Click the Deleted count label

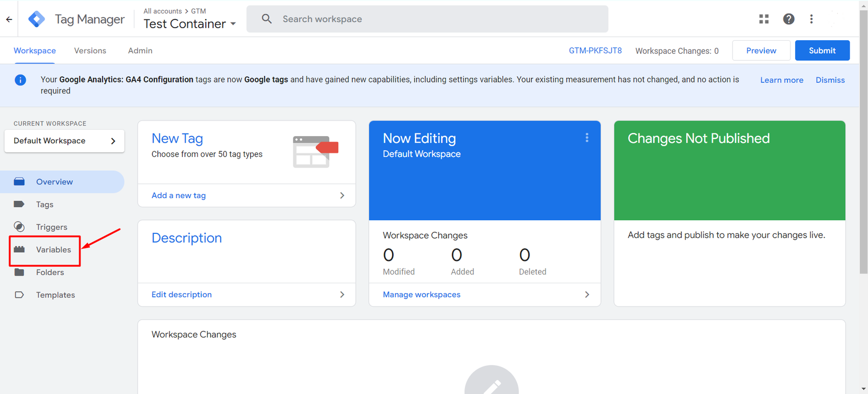(x=532, y=272)
